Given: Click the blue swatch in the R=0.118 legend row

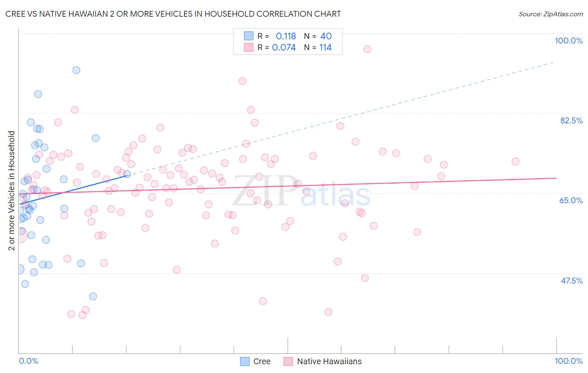Looking at the screenshot, I should [249, 36].
